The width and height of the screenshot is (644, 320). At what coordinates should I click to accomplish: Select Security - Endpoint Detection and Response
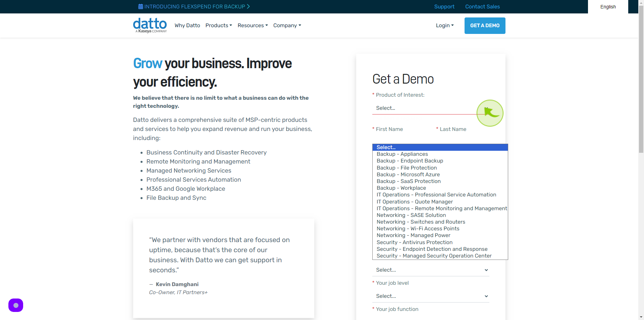[x=440, y=249]
